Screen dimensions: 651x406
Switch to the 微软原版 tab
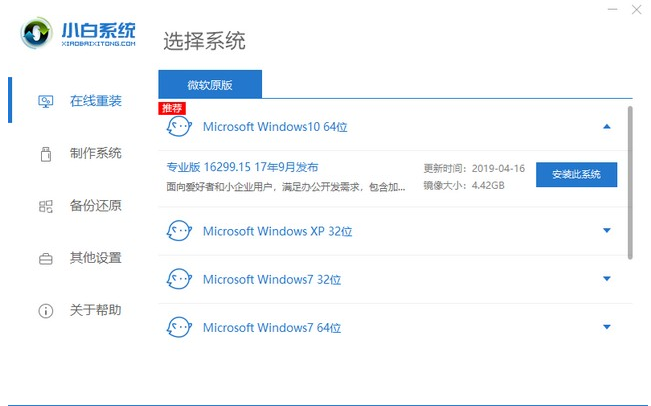tap(210, 85)
